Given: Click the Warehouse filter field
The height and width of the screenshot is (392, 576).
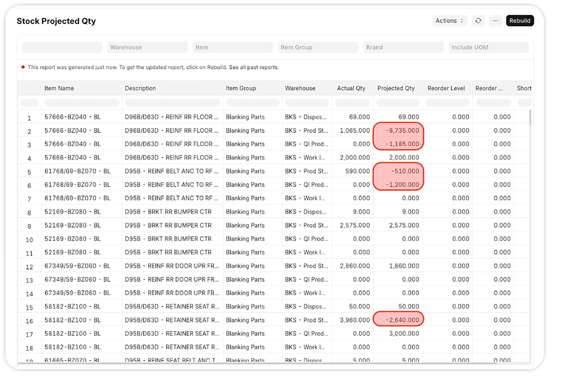Looking at the screenshot, I should (147, 47).
